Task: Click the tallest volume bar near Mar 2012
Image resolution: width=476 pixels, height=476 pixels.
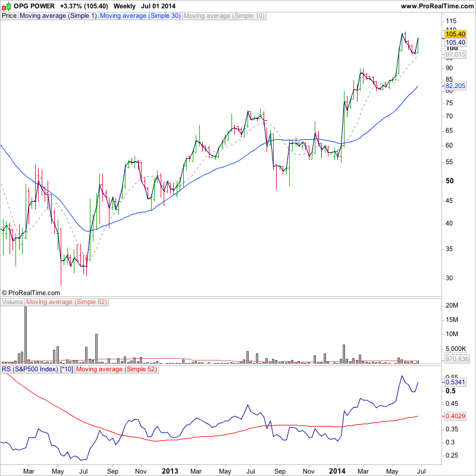Action: pos(26,334)
